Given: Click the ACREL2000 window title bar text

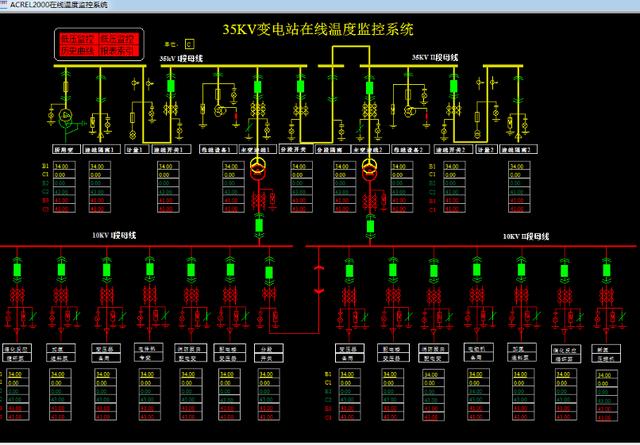Looking at the screenshot, I should coord(58,4).
